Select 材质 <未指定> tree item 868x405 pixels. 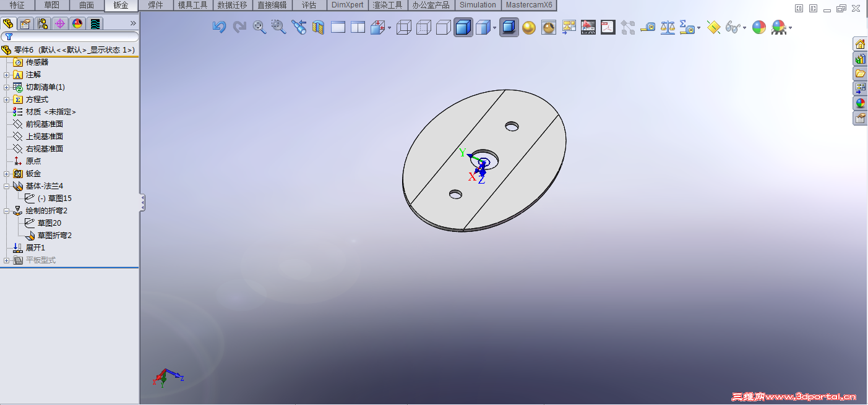point(51,112)
